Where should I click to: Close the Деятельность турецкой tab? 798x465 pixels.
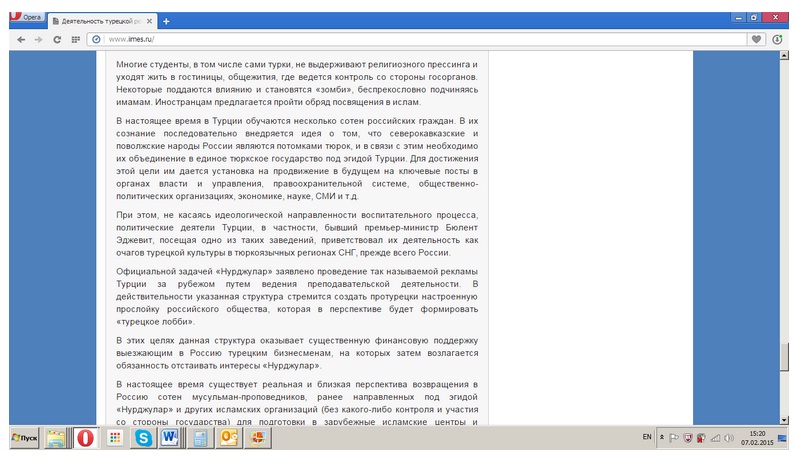coord(149,21)
